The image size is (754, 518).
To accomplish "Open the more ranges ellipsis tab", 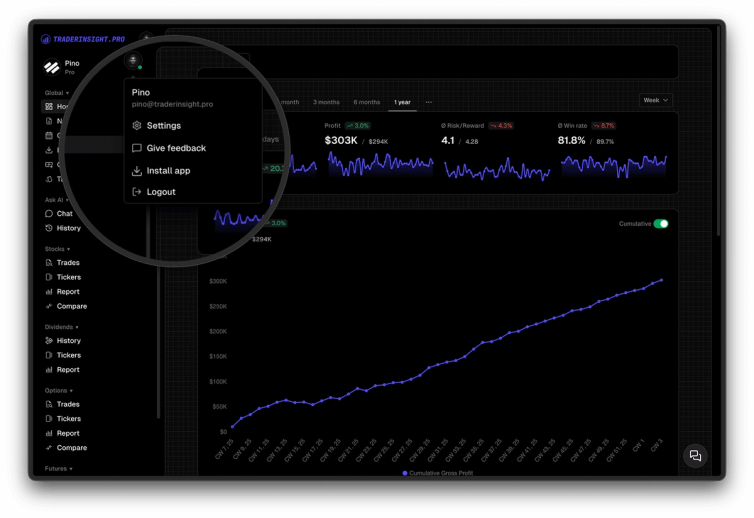I will pyautogui.click(x=428, y=102).
